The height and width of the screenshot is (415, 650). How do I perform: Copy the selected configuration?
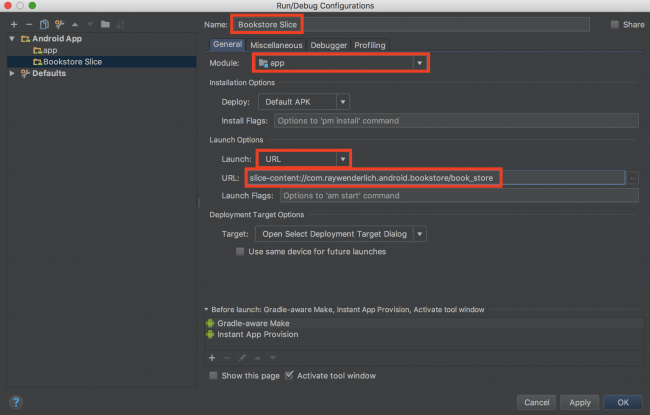tap(44, 24)
